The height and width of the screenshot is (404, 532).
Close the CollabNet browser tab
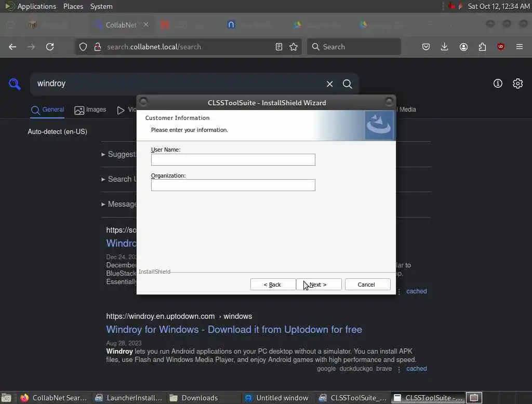(x=146, y=24)
